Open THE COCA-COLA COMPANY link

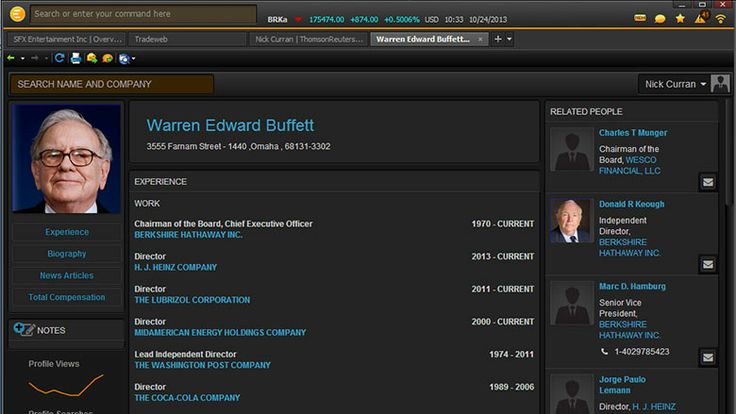[187, 398]
